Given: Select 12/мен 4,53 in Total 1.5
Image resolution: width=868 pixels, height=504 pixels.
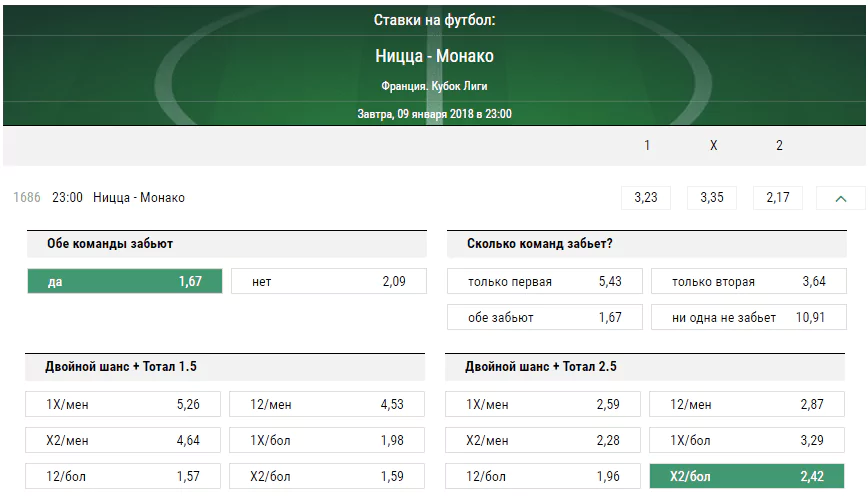Looking at the screenshot, I should (x=327, y=404).
